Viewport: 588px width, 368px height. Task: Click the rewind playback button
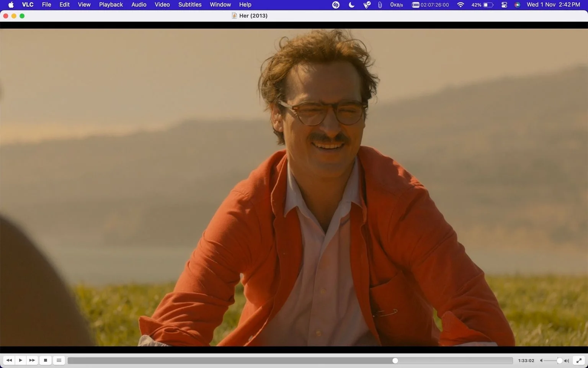click(9, 360)
